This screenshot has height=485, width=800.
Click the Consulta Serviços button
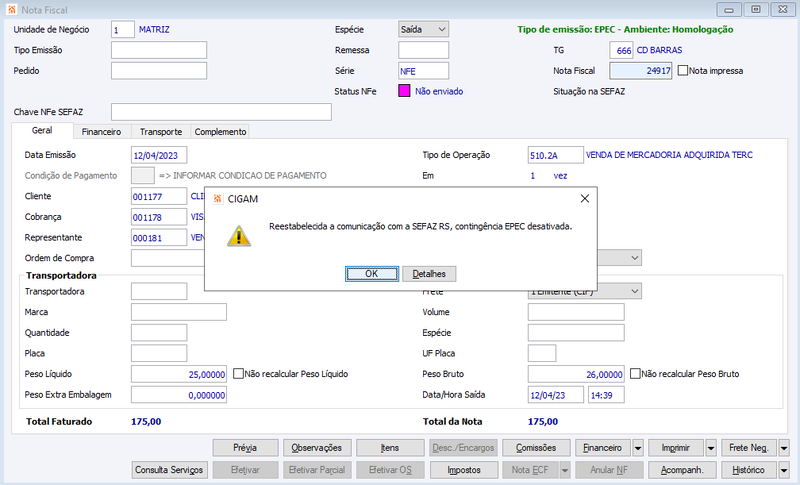click(169, 470)
